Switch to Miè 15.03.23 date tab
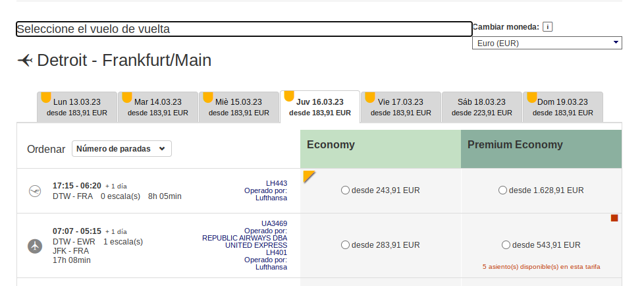644x286 pixels. (238, 107)
